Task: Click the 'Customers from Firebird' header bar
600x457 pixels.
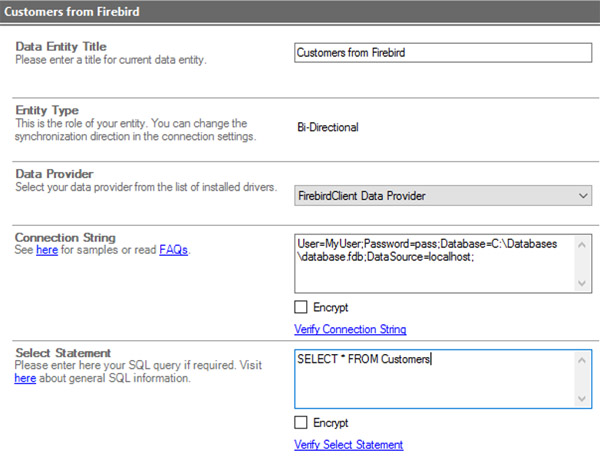Action: point(300,10)
